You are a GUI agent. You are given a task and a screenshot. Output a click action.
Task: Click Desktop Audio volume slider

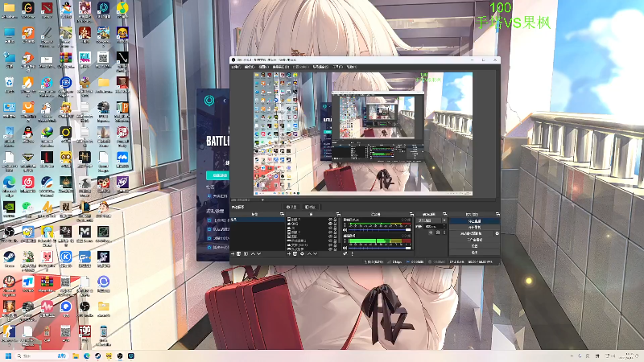click(x=380, y=248)
